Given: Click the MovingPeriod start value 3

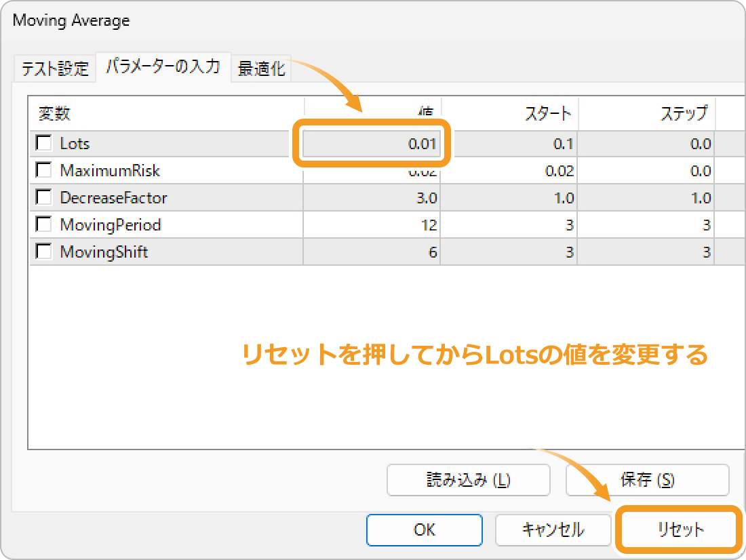Looking at the screenshot, I should click(x=509, y=224).
